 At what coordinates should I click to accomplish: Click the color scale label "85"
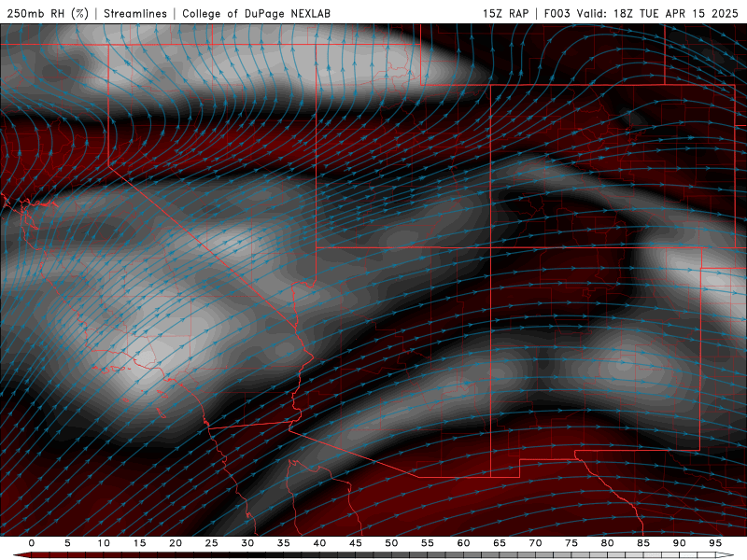[643, 543]
